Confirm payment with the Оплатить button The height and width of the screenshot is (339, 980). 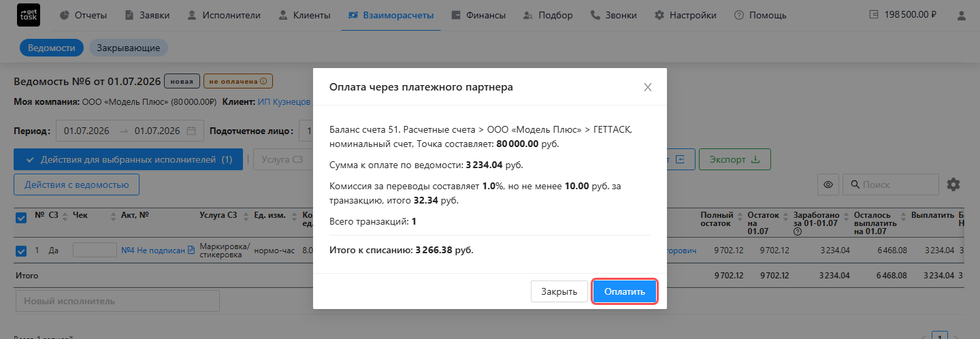pos(625,291)
